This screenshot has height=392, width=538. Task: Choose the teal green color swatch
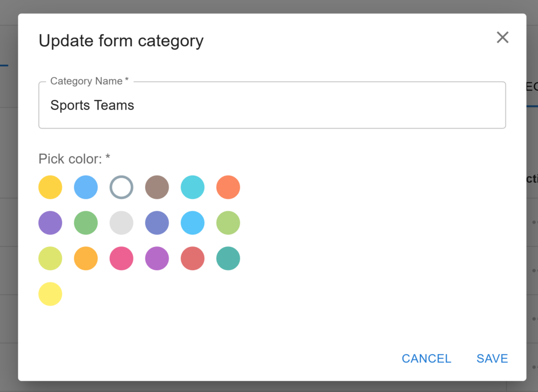pos(228,259)
